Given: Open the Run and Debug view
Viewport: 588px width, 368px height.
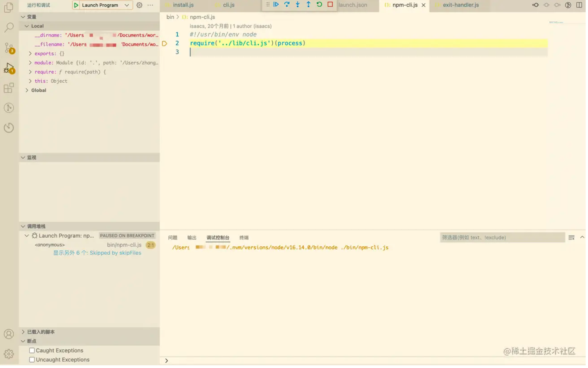Looking at the screenshot, I should 9,68.
